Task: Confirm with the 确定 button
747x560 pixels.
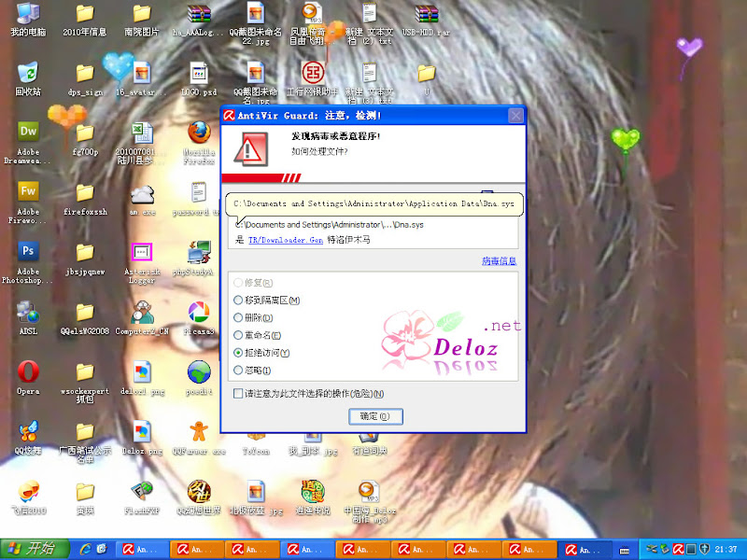Action: [x=375, y=416]
